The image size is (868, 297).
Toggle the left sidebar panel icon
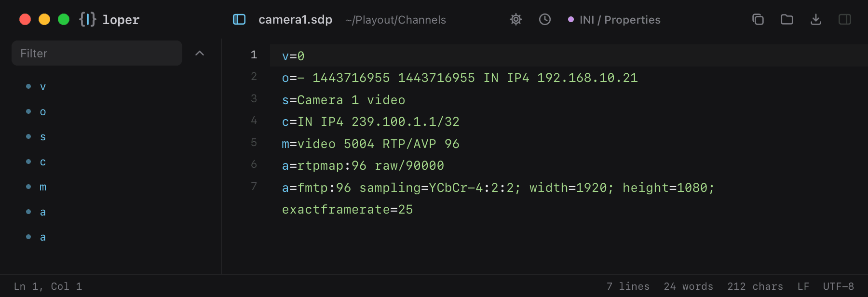point(239,19)
